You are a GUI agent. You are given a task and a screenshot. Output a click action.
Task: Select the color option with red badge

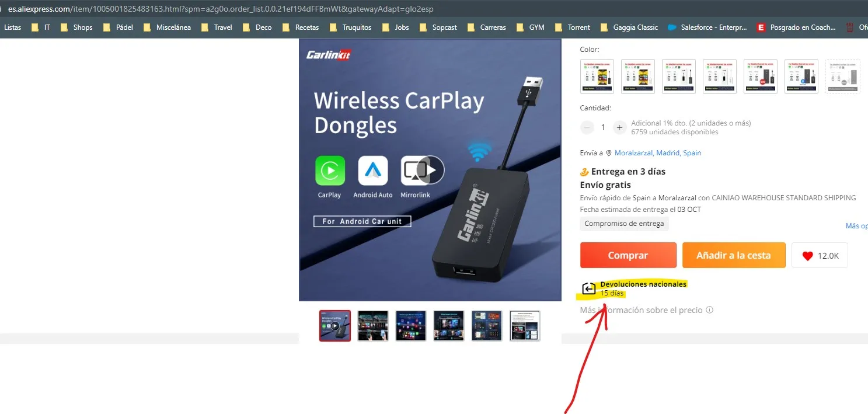point(760,76)
